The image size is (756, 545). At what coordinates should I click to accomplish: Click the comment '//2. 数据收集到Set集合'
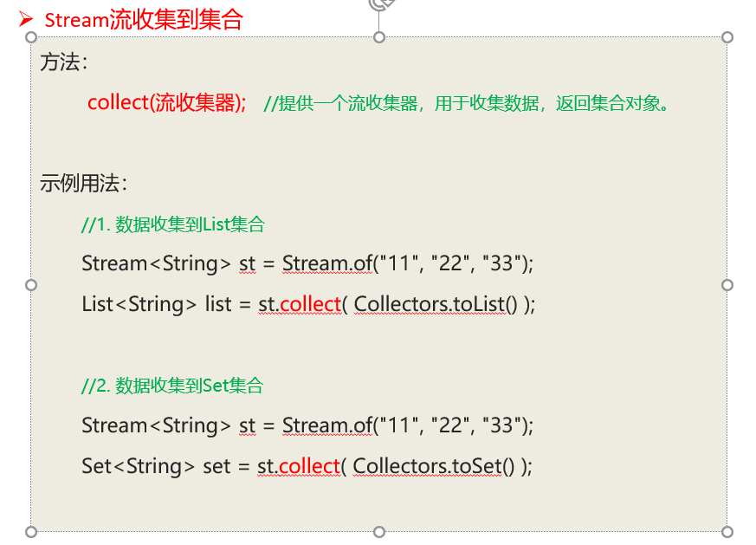(x=172, y=386)
